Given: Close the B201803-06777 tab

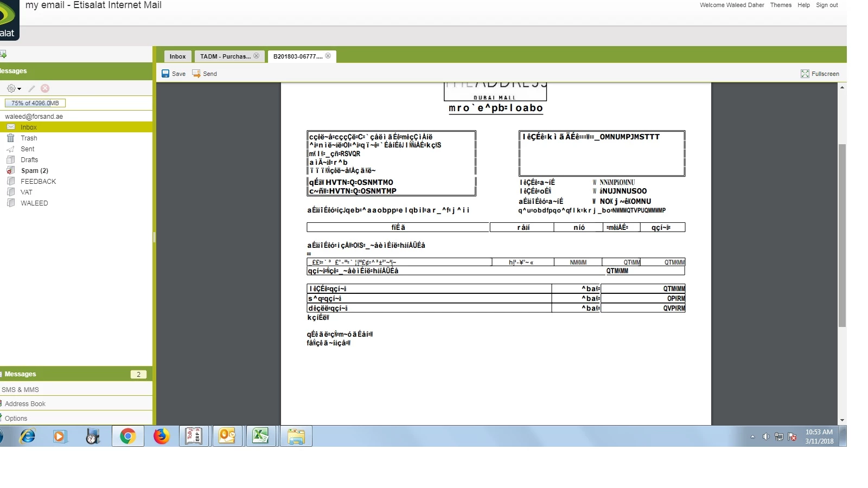Looking at the screenshot, I should [328, 56].
